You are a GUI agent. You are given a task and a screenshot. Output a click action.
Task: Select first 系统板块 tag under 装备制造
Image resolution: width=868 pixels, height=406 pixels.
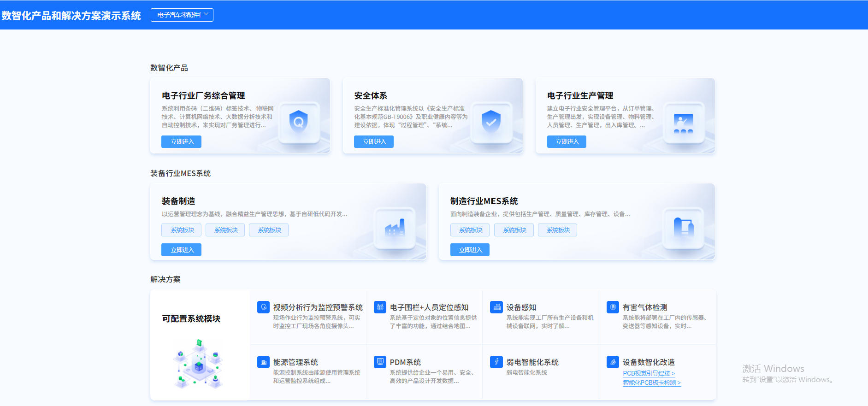tap(181, 230)
